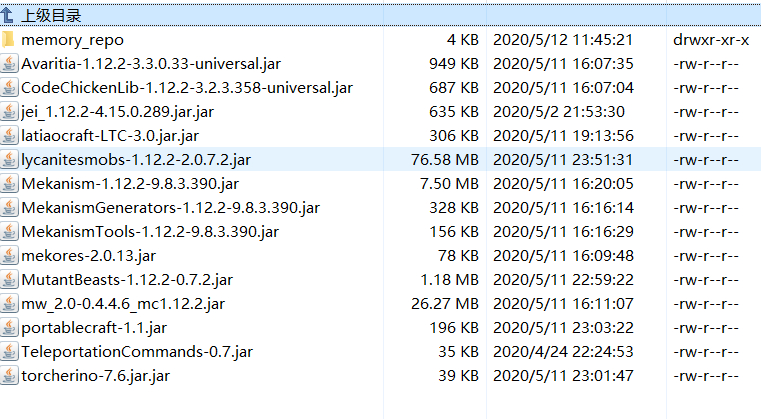This screenshot has width=761, height=419.
Task: Select MekanismGenerators-1.12.2-9.8.3.390.jar file name
Action: coord(170,208)
